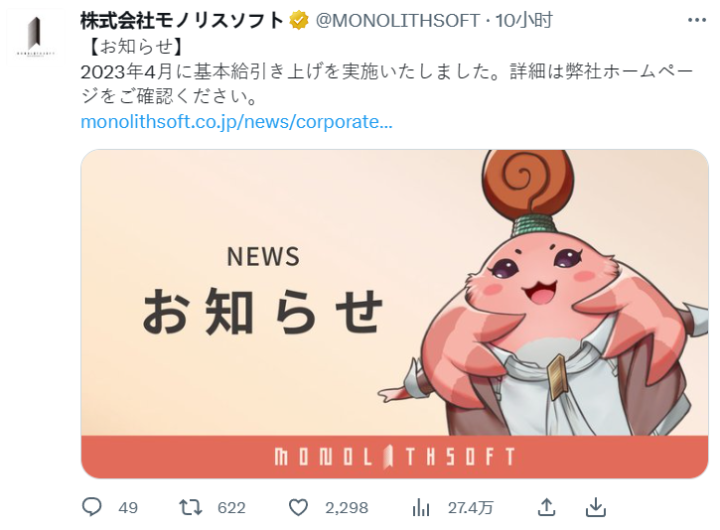Image resolution: width=720 pixels, height=530 pixels.
Task: Like the post with the heart icon
Action: click(x=298, y=507)
